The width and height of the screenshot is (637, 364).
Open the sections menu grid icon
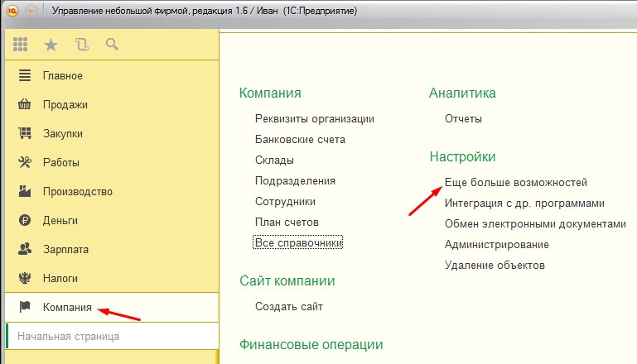coord(21,44)
